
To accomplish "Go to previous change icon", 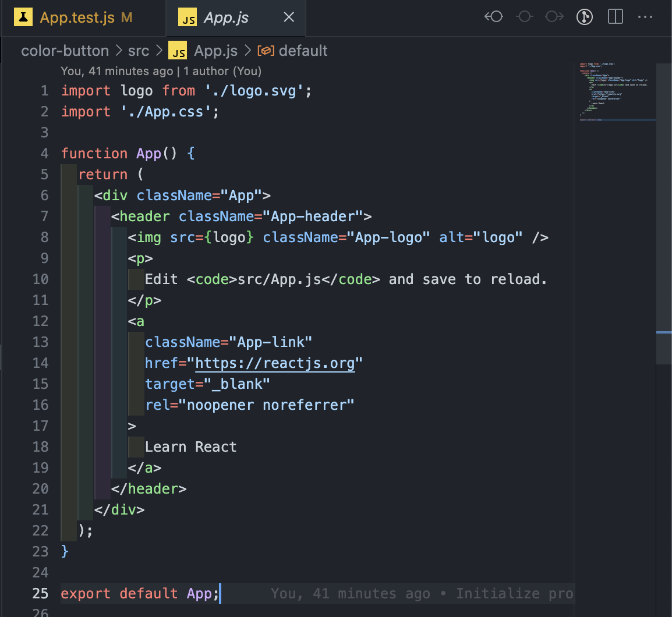I will (x=494, y=17).
